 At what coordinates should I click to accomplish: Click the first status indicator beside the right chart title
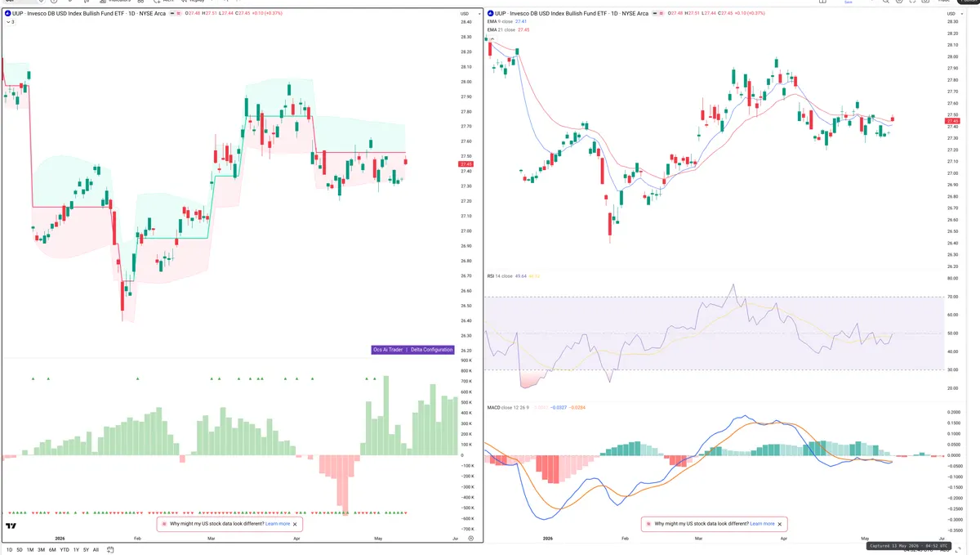tap(656, 14)
